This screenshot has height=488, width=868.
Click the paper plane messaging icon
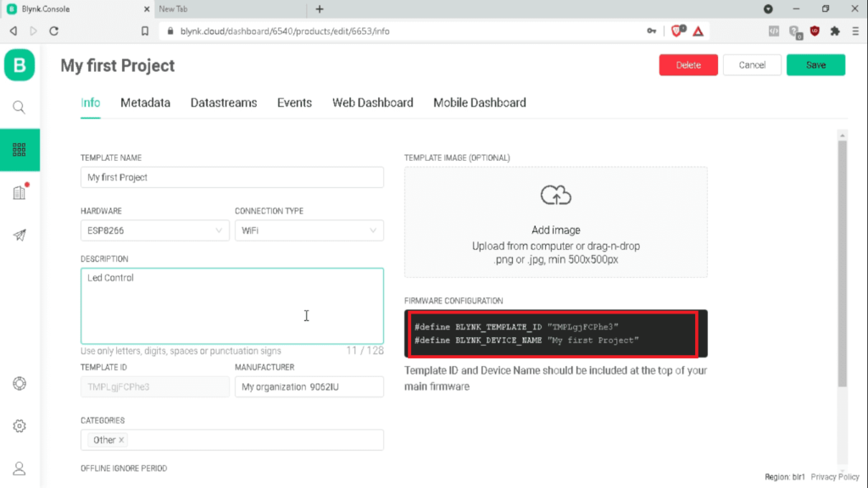pos(19,236)
